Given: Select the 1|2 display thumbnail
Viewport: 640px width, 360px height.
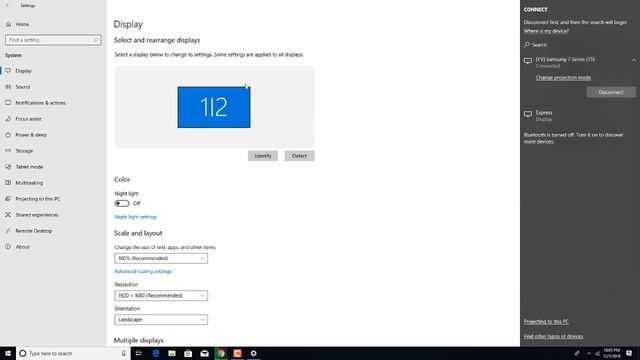Looking at the screenshot, I should (214, 107).
